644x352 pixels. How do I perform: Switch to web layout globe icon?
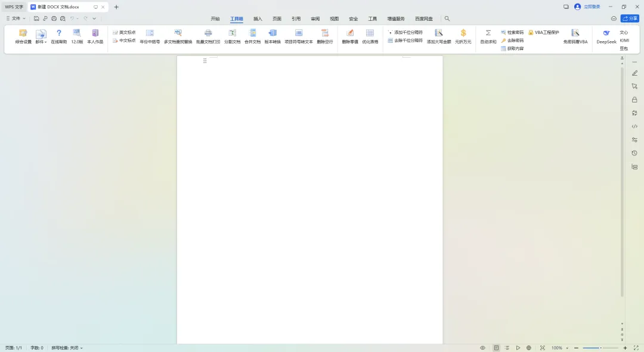click(528, 348)
